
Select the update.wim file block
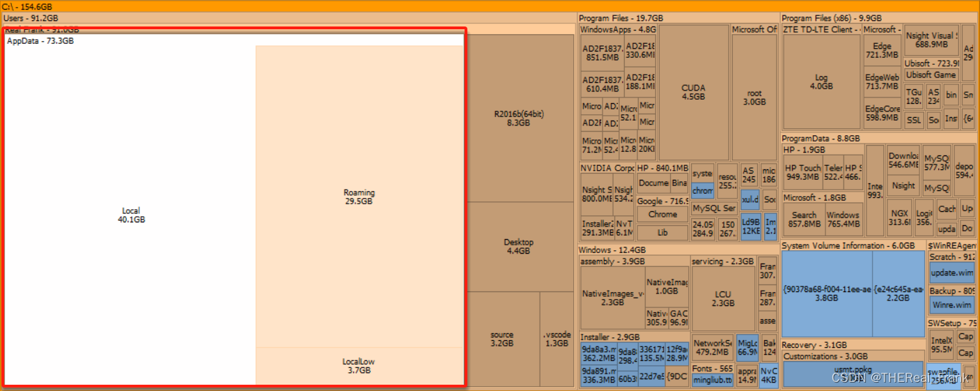pyautogui.click(x=952, y=273)
